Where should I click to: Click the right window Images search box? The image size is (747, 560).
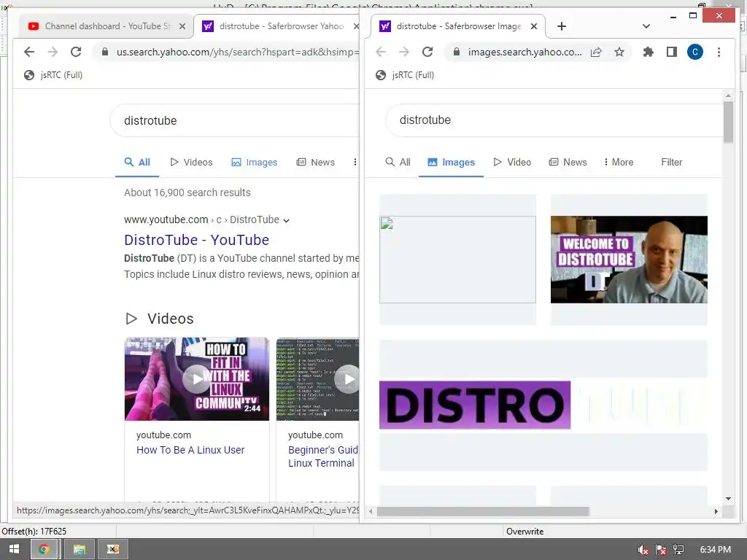tap(554, 120)
